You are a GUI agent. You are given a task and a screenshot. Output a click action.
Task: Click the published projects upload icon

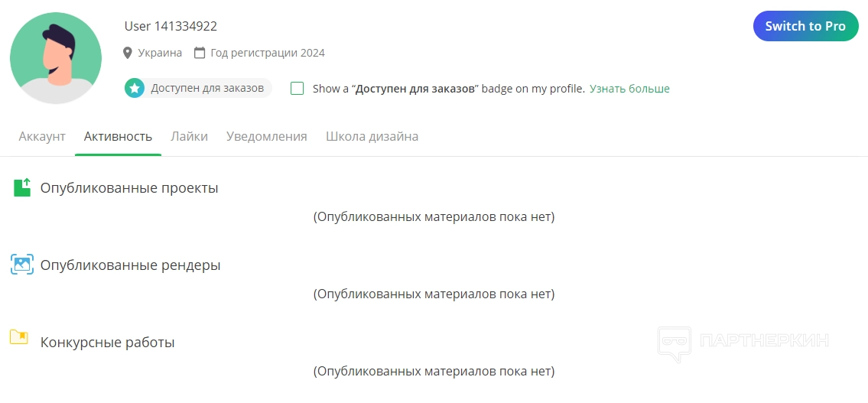point(22,187)
